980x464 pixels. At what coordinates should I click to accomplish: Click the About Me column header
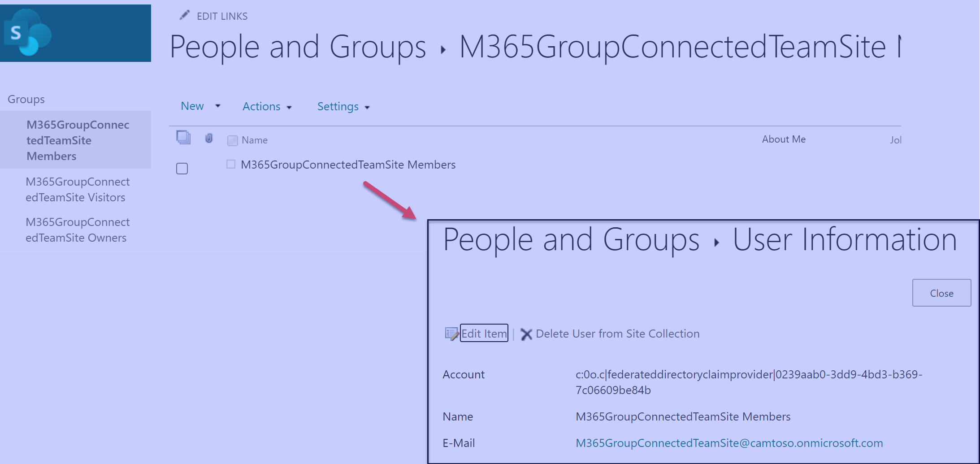[x=784, y=139]
